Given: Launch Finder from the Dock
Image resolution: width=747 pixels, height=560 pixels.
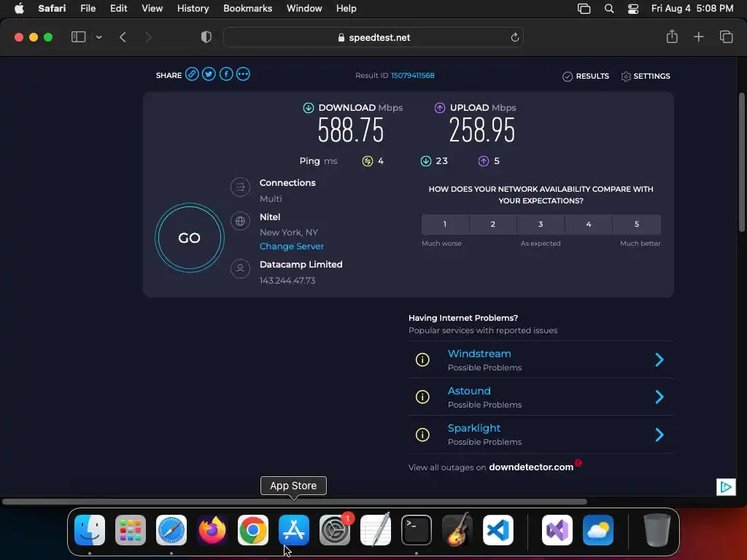Looking at the screenshot, I should tap(90, 530).
